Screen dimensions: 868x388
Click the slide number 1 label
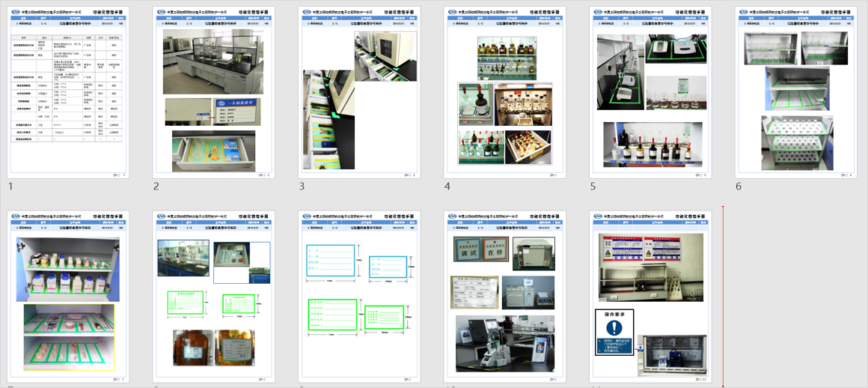click(10, 186)
